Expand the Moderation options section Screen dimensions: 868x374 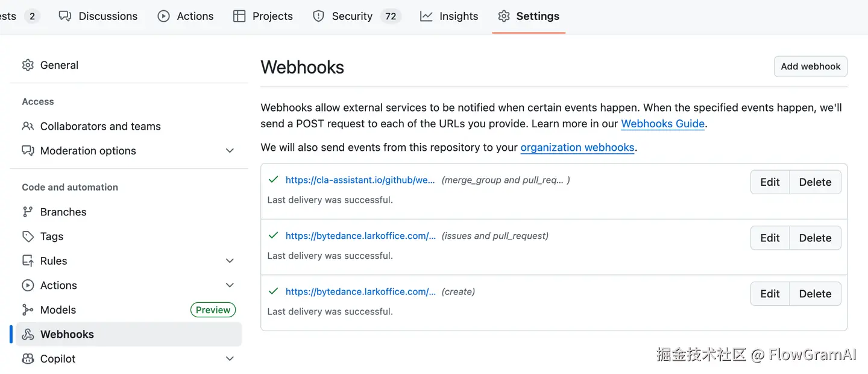coord(230,151)
